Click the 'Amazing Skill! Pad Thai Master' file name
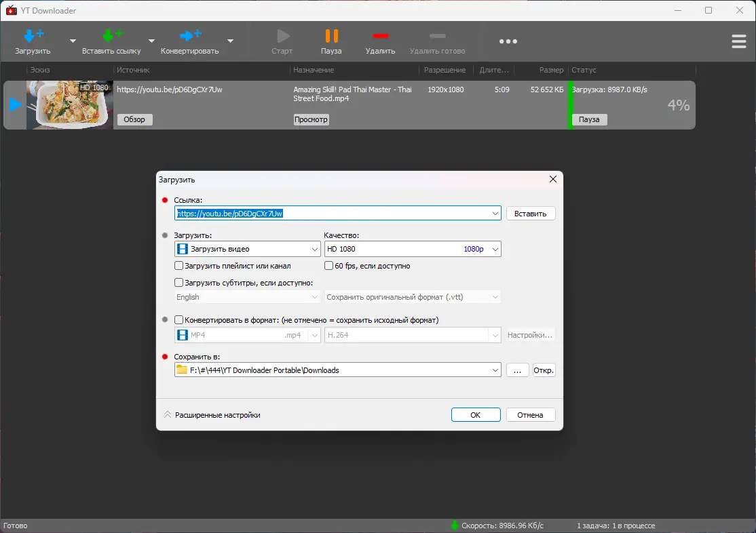The width and height of the screenshot is (756, 533). (x=352, y=94)
